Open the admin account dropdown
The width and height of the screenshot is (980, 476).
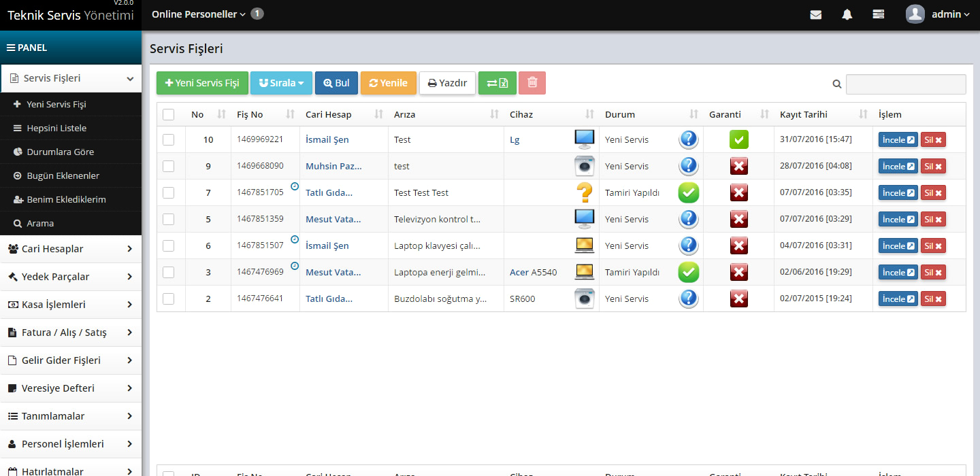pos(951,14)
